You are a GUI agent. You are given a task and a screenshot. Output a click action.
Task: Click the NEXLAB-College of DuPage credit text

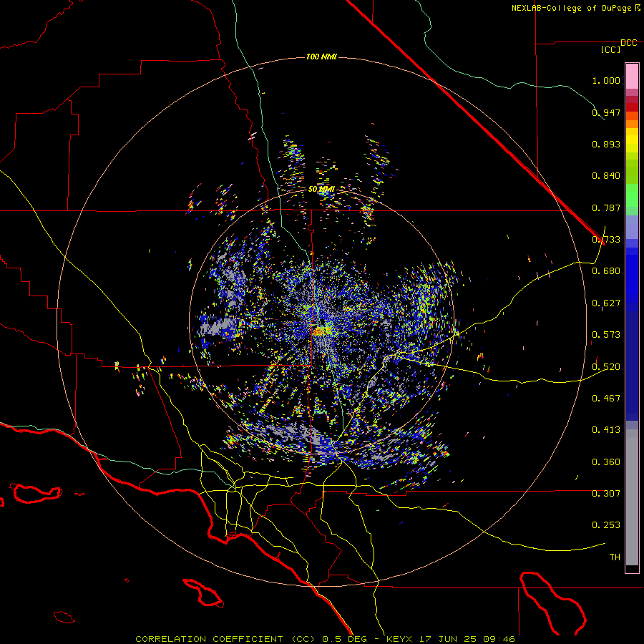pos(572,8)
